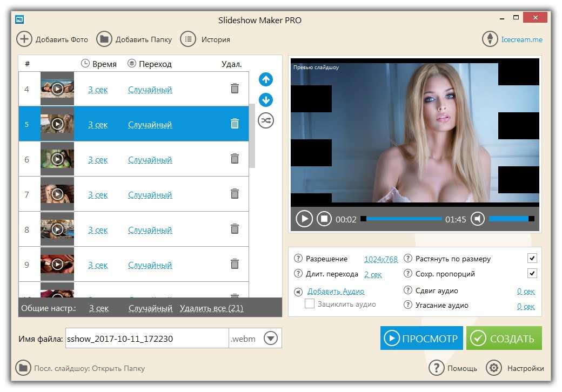Shuffle slides with the random order icon

[265, 120]
